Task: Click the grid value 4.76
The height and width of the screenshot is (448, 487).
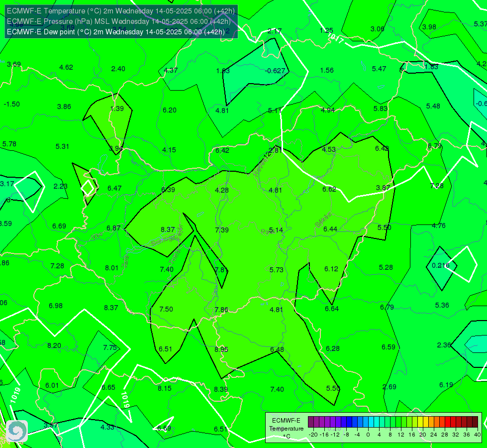Action: coord(439,225)
